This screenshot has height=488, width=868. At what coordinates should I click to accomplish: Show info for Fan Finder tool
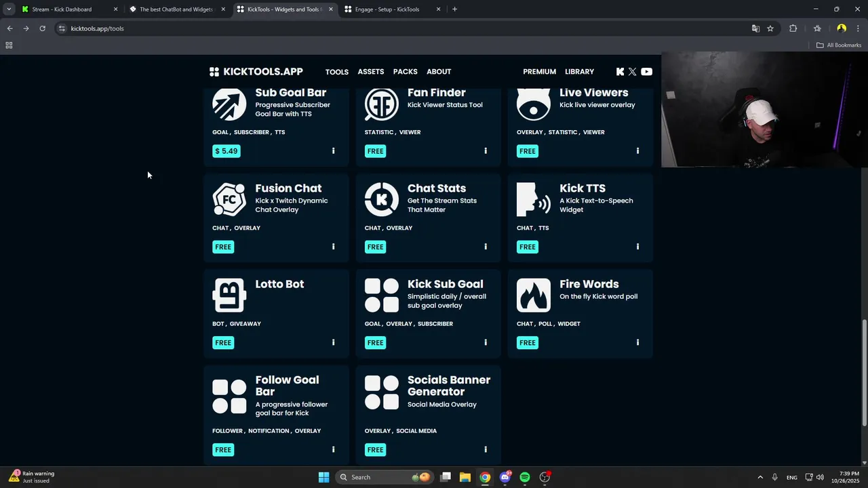tap(486, 150)
